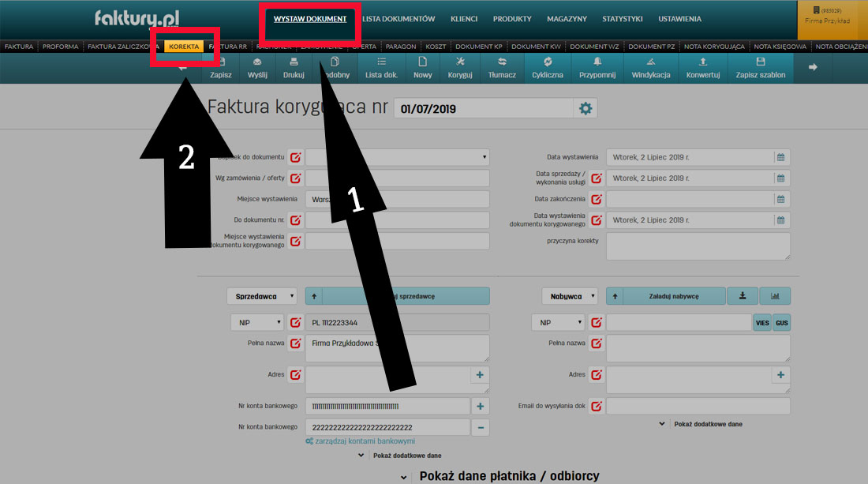Open the calendar for Data zakończenia

click(781, 199)
